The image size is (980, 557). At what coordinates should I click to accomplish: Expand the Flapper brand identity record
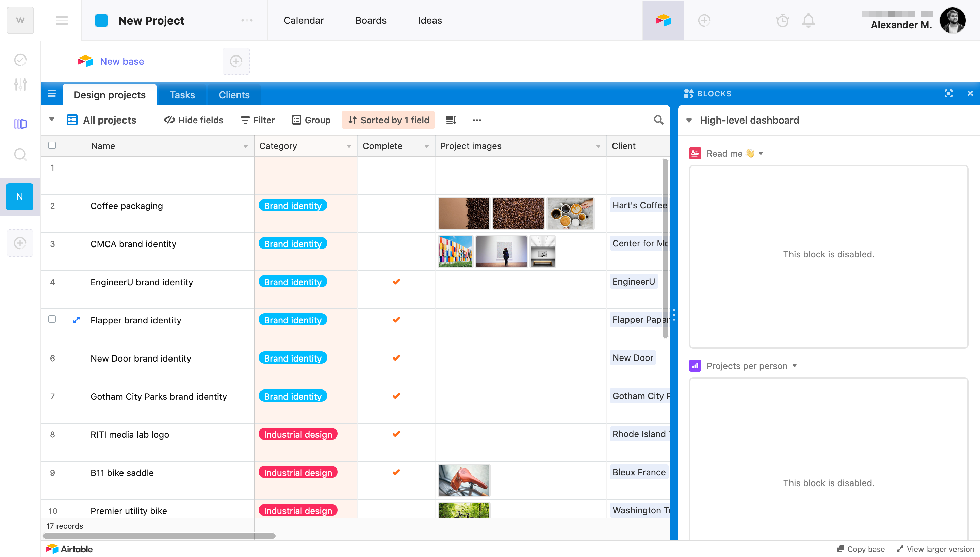coord(77,320)
